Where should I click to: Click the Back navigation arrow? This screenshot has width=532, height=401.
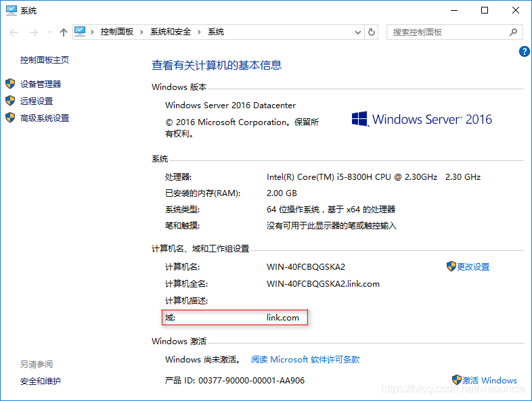14,32
